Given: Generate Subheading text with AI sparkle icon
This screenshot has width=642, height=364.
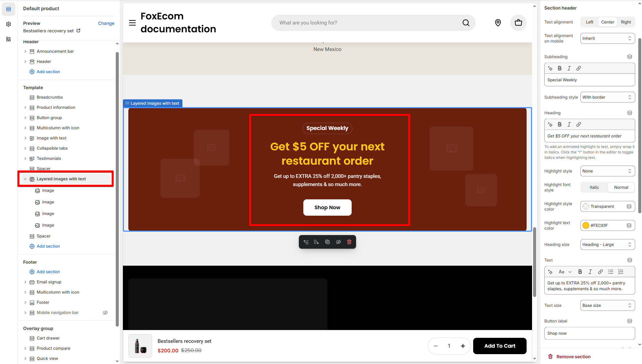Looking at the screenshot, I should pyautogui.click(x=550, y=68).
